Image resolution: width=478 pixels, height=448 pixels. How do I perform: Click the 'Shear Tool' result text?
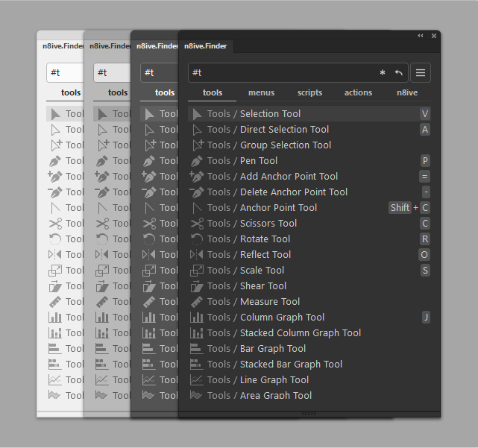[x=263, y=286]
